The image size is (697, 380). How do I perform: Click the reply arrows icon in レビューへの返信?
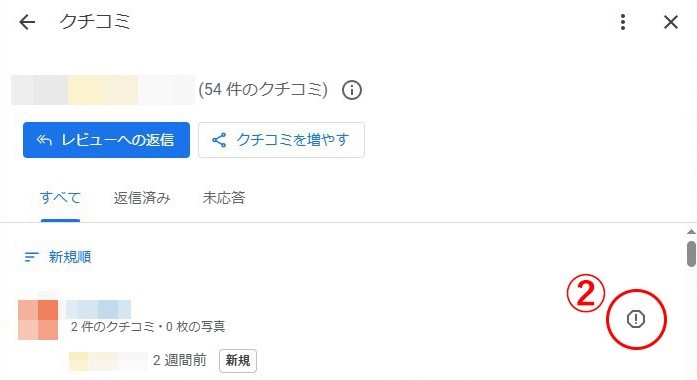coord(44,140)
